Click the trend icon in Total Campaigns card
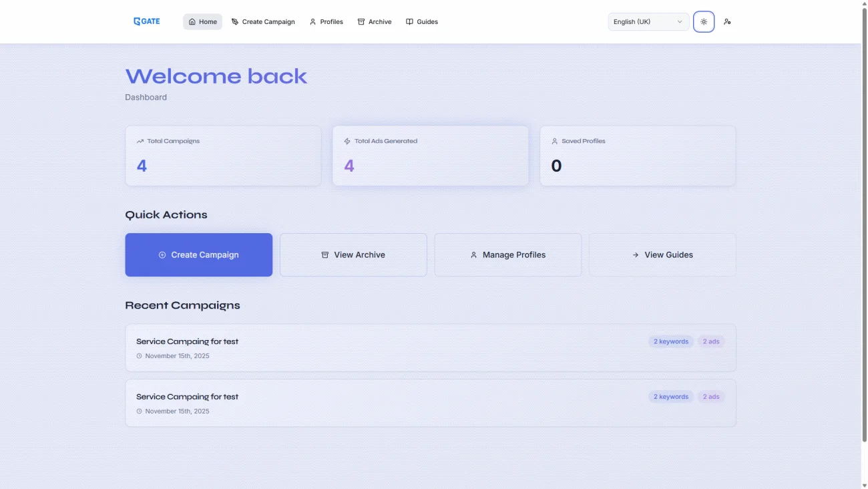This screenshot has height=489, width=868. click(140, 142)
